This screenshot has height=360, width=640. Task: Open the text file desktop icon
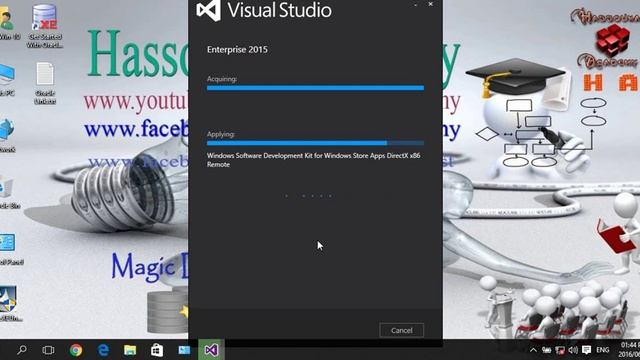[x=44, y=83]
